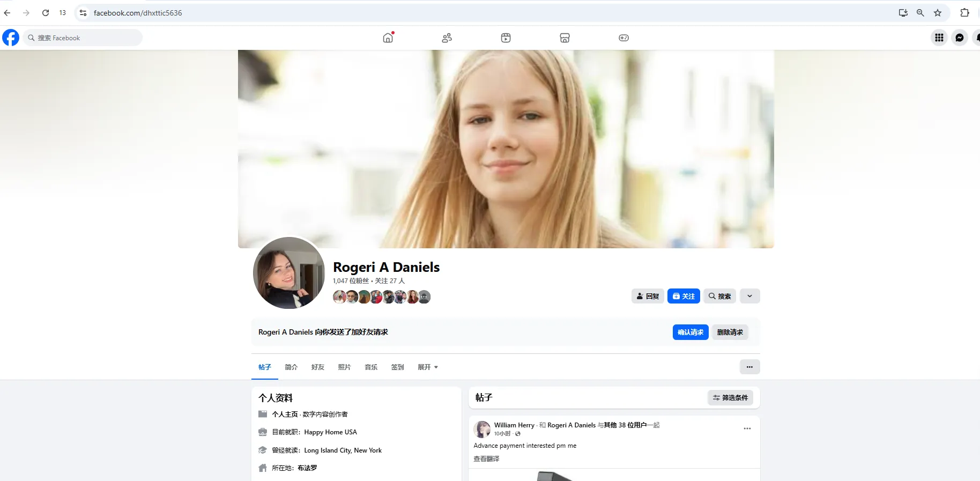This screenshot has width=980, height=481.
Task: Open the 其他 38 位用户 tagged users link
Action: [625, 425]
